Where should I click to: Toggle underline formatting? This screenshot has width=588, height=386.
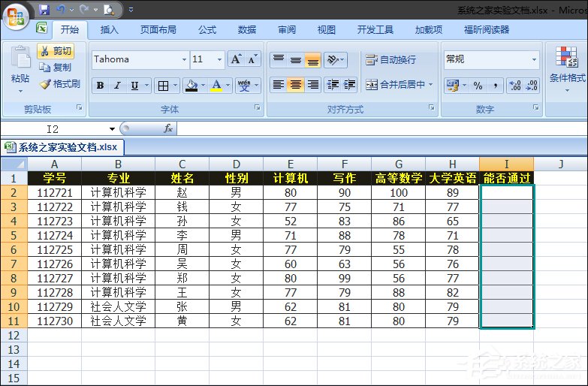coord(134,86)
